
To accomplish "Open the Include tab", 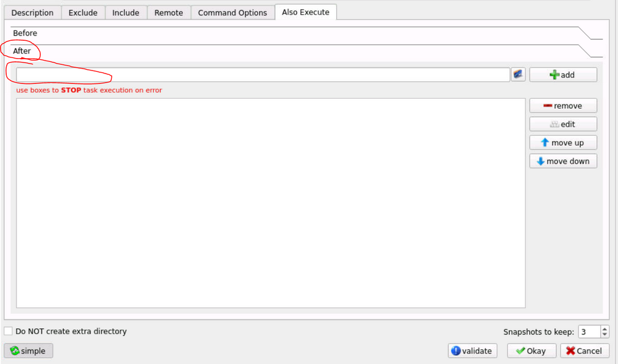I will 125,12.
